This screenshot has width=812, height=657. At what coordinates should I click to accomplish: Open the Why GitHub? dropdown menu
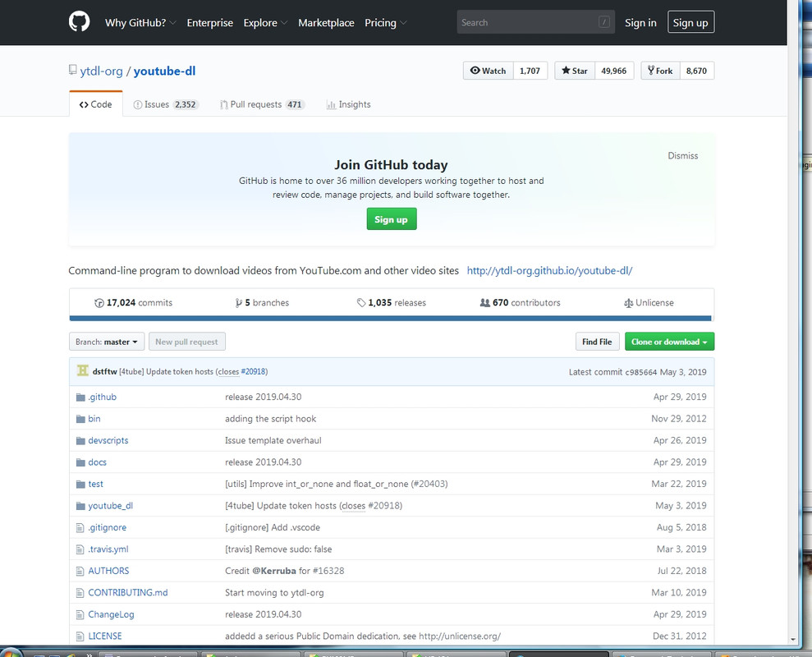[x=140, y=23]
